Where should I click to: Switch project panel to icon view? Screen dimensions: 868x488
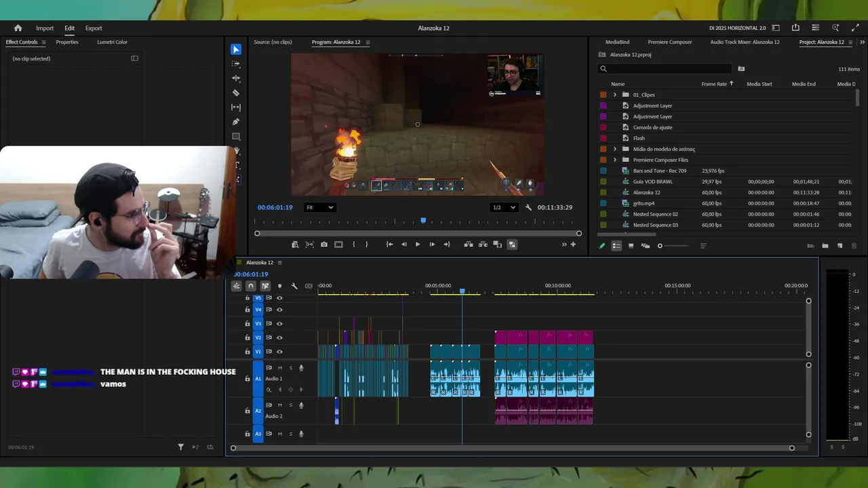click(x=631, y=245)
